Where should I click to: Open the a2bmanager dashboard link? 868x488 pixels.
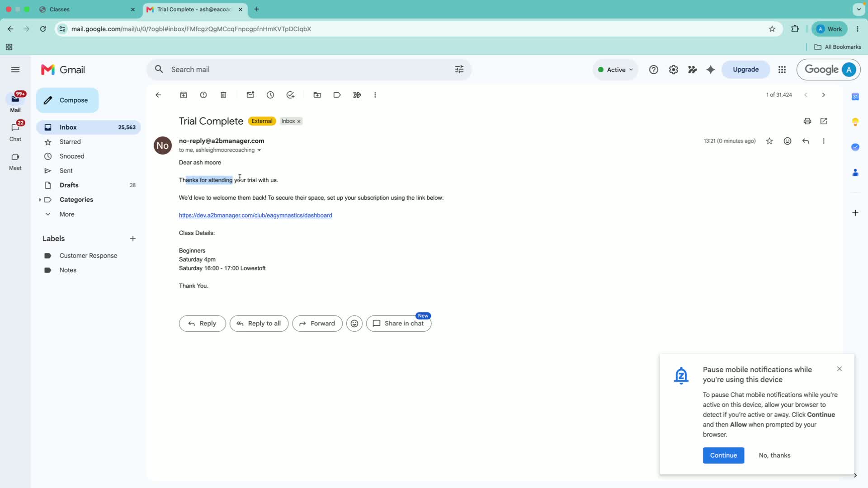coord(255,216)
